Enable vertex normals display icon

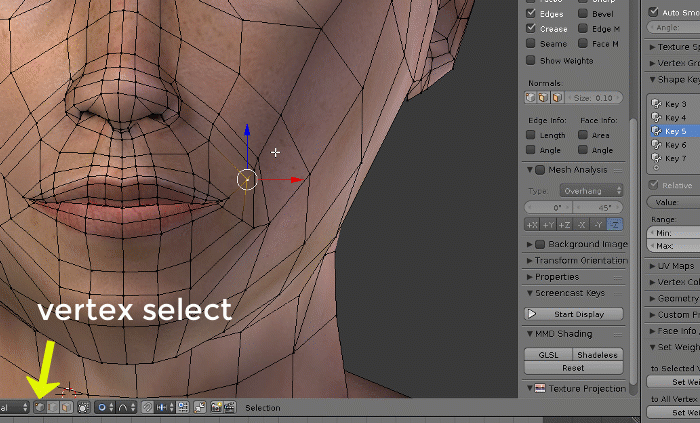[530, 97]
